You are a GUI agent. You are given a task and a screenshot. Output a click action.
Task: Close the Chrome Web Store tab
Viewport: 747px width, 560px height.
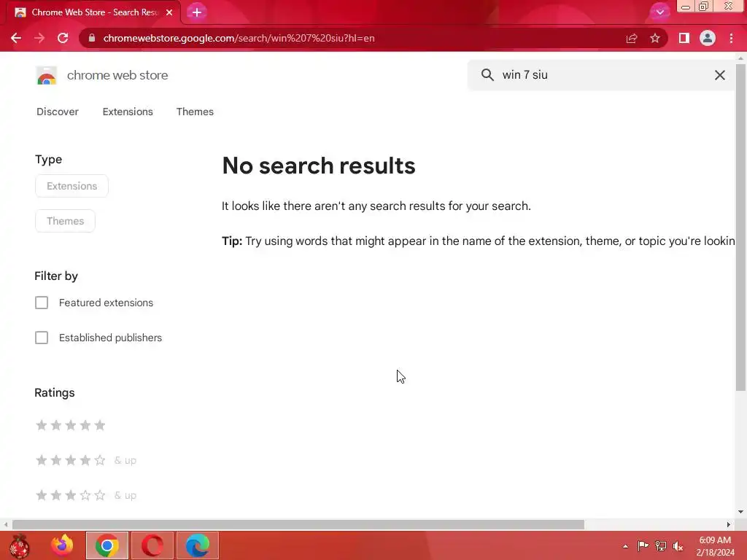[169, 12]
